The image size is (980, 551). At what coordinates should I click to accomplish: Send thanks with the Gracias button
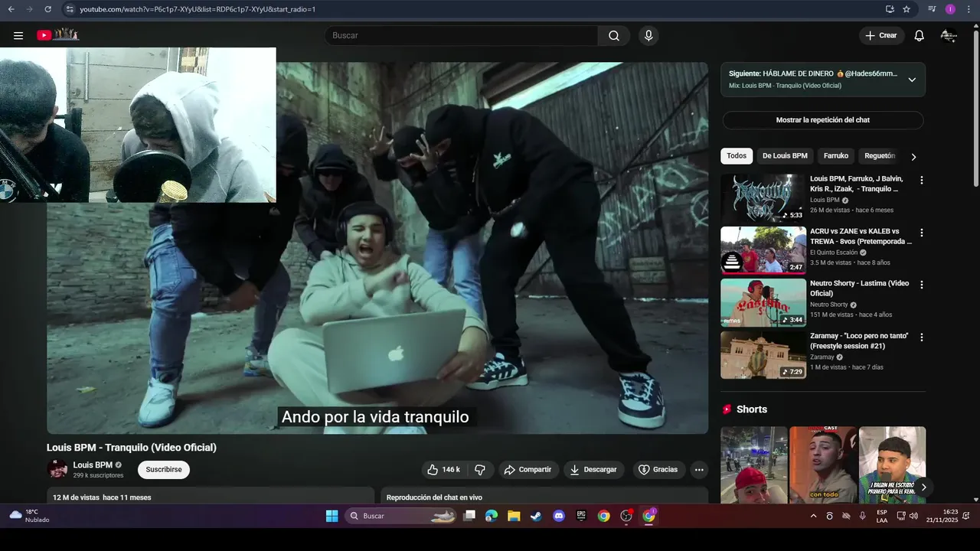coord(658,469)
